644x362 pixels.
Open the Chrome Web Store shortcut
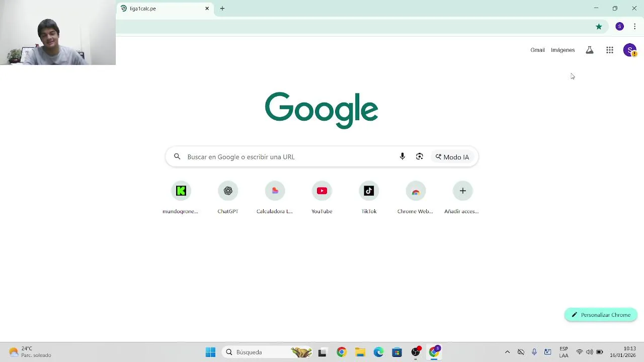tap(416, 198)
